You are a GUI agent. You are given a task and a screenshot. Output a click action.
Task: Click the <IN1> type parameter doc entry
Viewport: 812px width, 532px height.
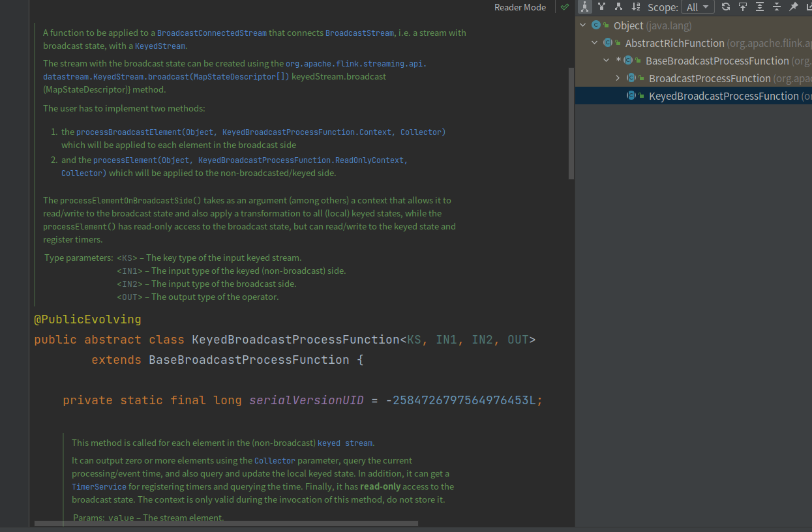pos(130,271)
